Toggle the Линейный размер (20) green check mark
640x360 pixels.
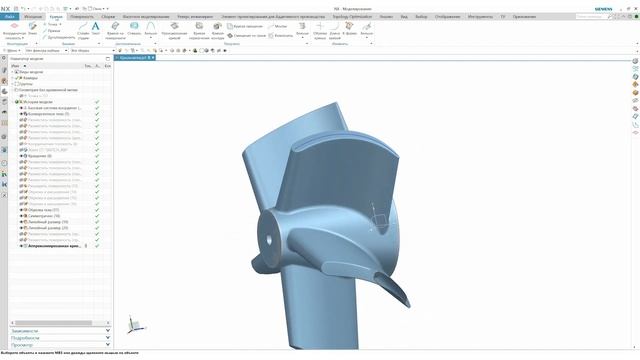[97, 228]
